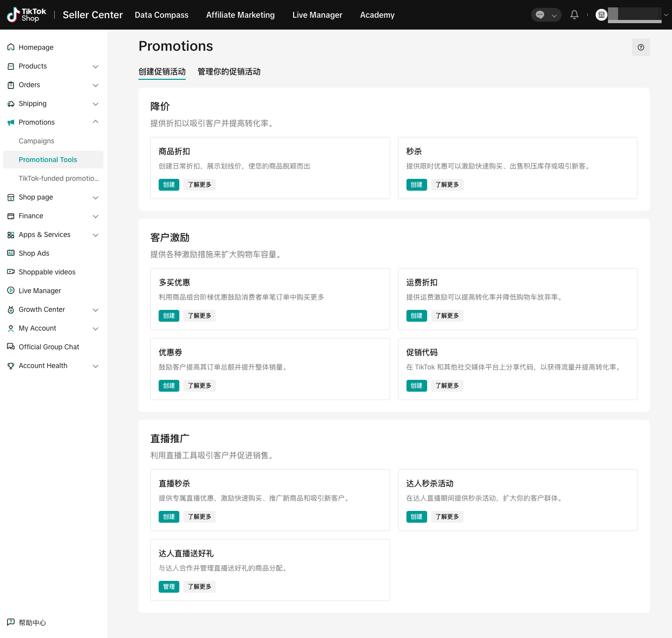Click 了解更多 for 多买优惠
This screenshot has width=672, height=638.
coord(200,316)
